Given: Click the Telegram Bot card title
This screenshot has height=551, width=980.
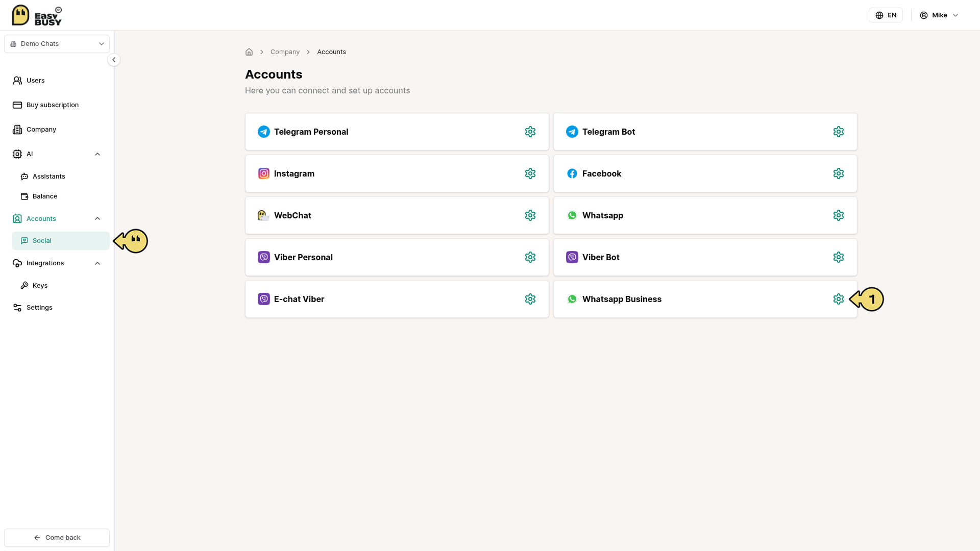Looking at the screenshot, I should click(608, 132).
